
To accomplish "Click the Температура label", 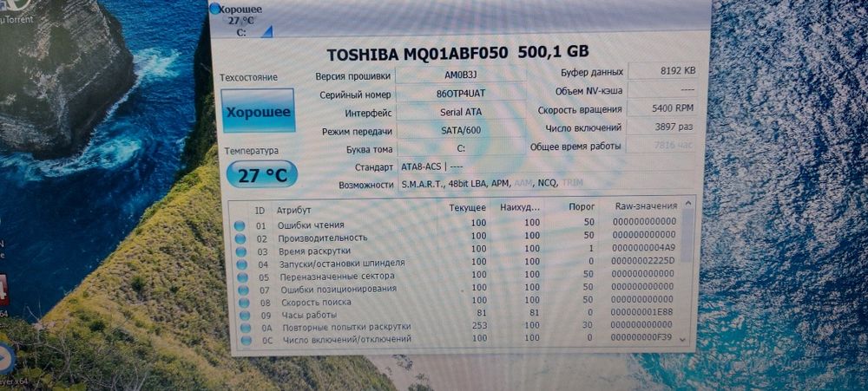I will point(252,151).
